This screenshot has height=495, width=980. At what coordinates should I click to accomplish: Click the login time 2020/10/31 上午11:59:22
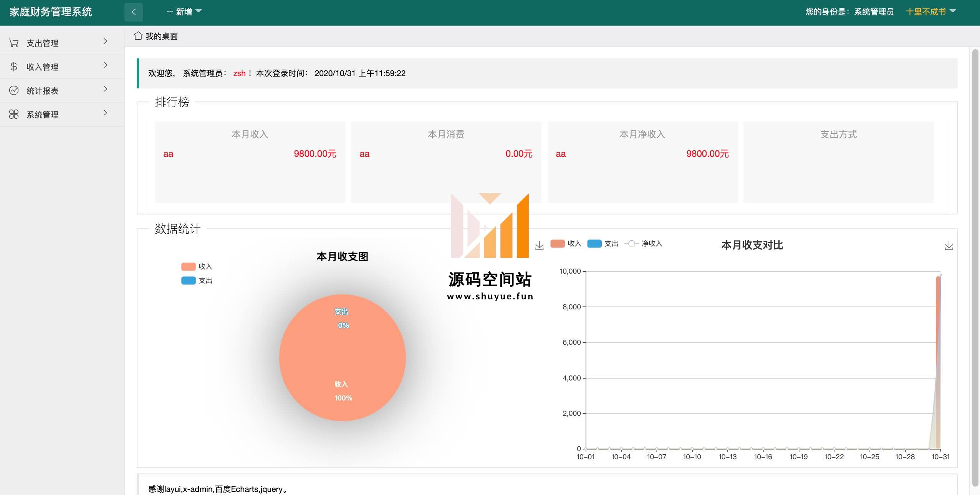coord(360,73)
